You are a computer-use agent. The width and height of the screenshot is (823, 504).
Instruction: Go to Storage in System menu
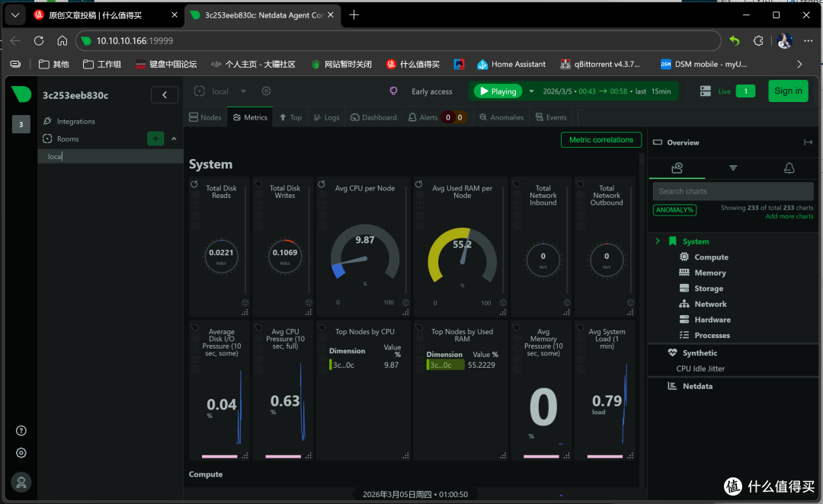pyautogui.click(x=709, y=289)
